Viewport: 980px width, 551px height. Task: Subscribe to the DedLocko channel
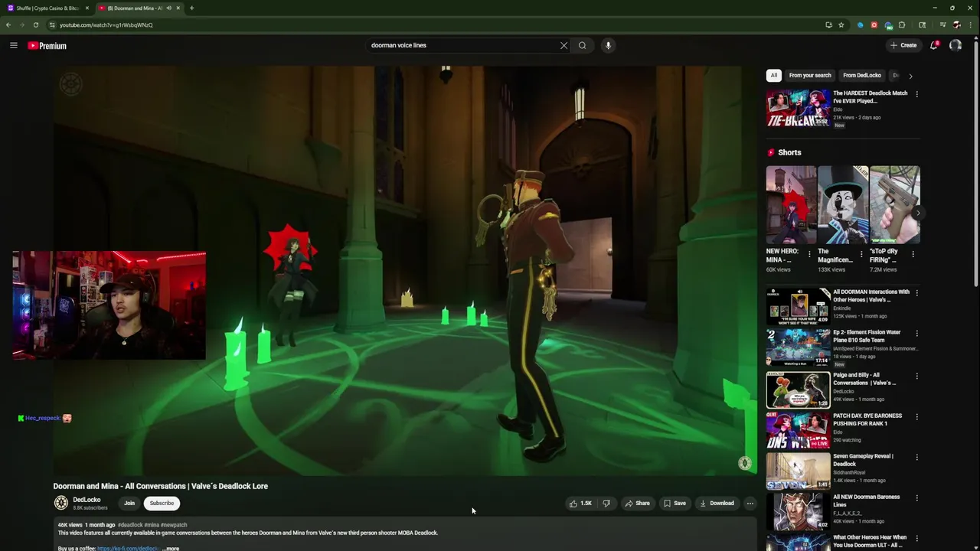pos(162,503)
